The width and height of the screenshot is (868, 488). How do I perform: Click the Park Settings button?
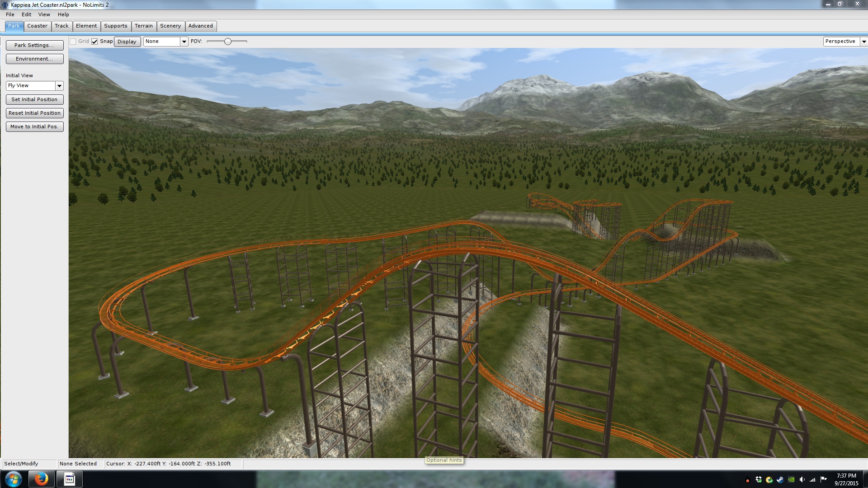[x=34, y=45]
